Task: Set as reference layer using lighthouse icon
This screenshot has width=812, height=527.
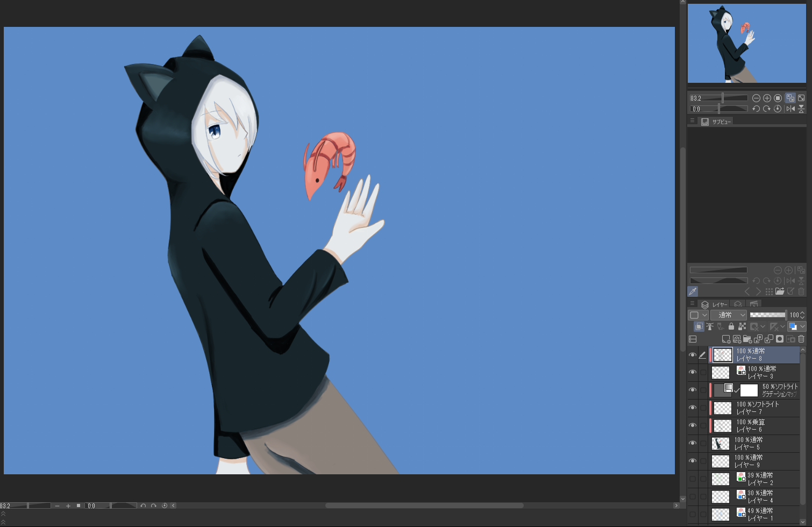Action: click(x=710, y=326)
